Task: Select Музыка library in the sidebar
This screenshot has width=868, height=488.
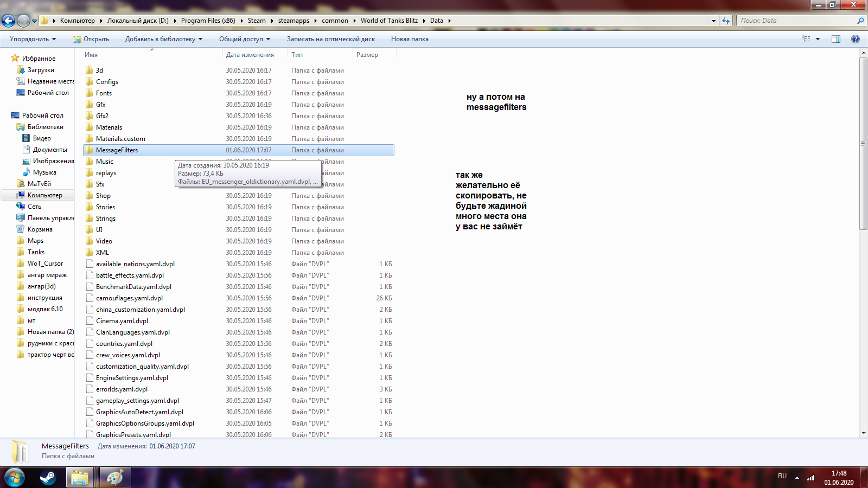Action: point(44,172)
